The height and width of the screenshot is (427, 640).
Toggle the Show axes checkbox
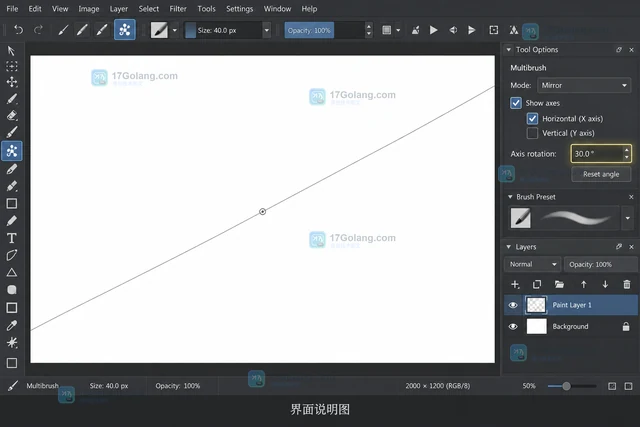coord(516,103)
